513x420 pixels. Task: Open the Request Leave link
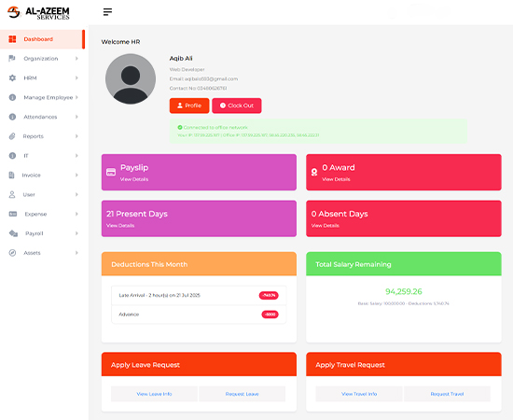[x=243, y=394]
